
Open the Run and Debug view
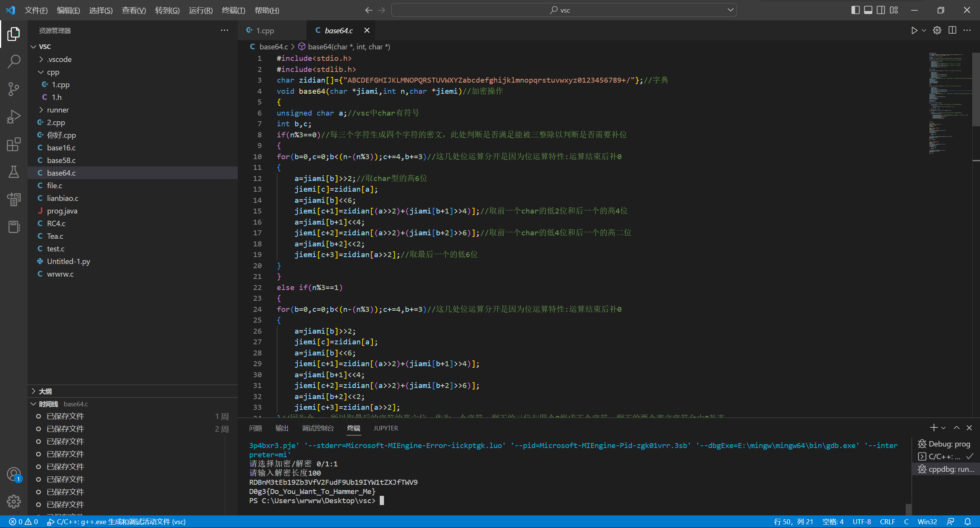click(14, 117)
